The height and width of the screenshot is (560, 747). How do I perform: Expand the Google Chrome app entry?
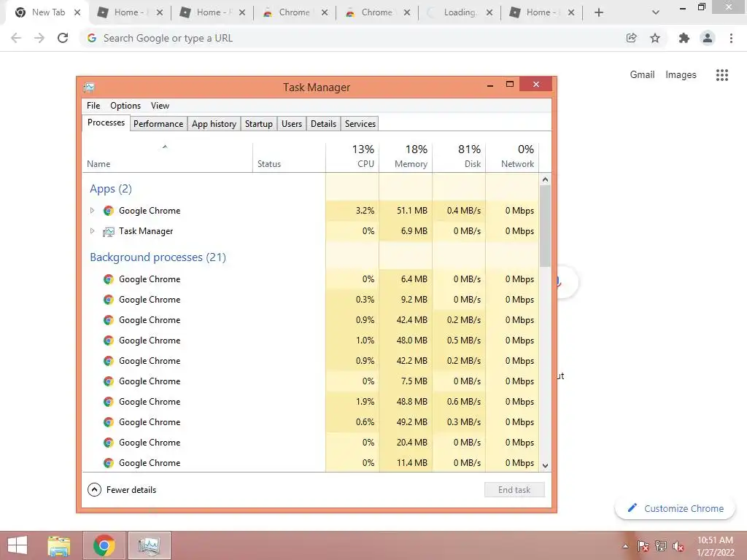pyautogui.click(x=92, y=211)
